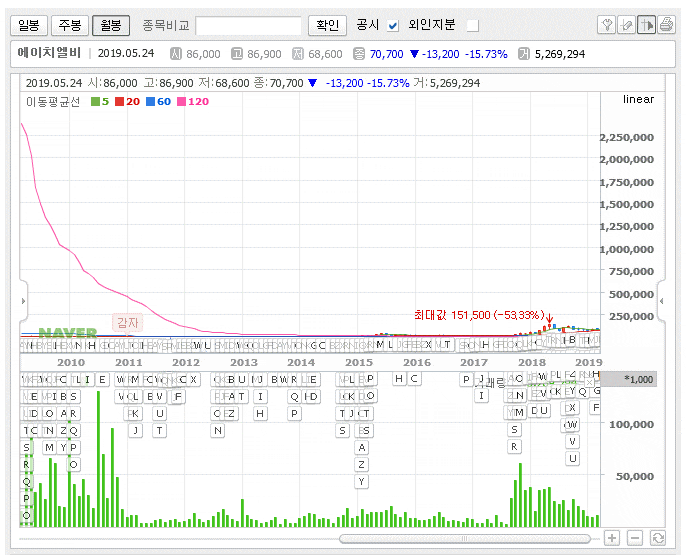Click the 거 volume icon in header
This screenshot has height=555, width=686.
tap(523, 54)
